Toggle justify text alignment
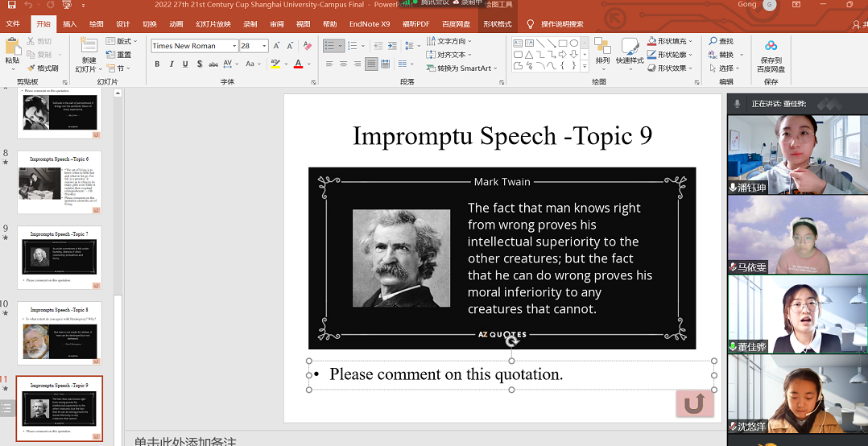The image size is (868, 446). (x=371, y=64)
